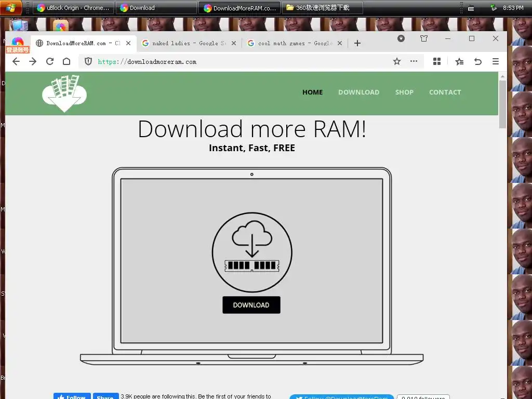
Task: Click the tray icon beside the clock
Action: pyautogui.click(x=494, y=7)
